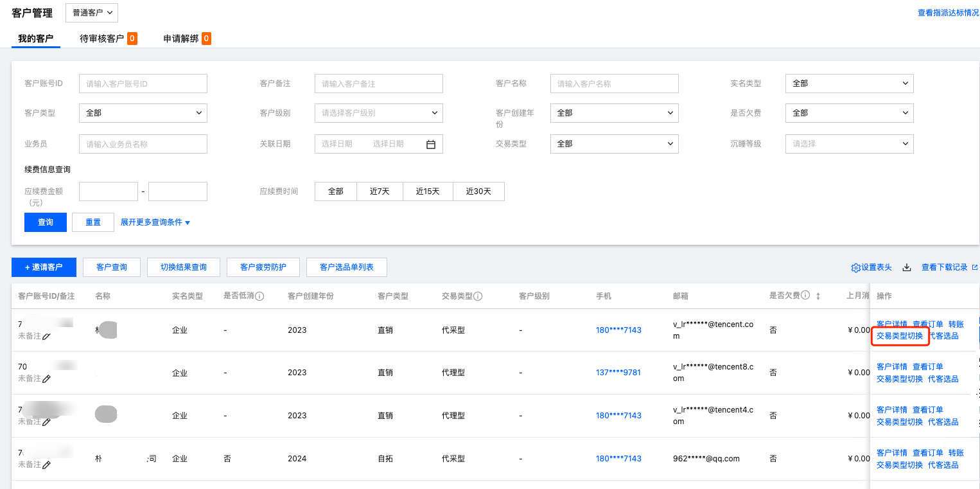Open the 普通客户 dropdown at the top
This screenshot has width=980, height=489.
(92, 12)
